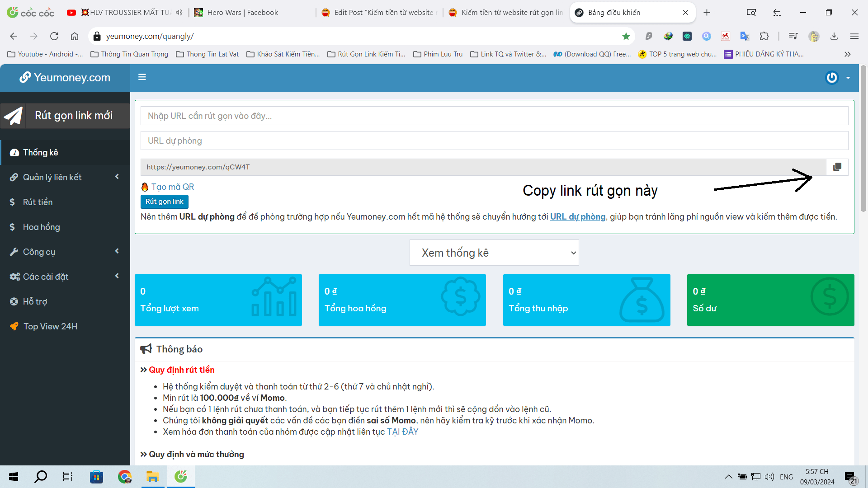The image size is (868, 488).
Task: Open the Cốc Cốc media list toolbar icon
Action: [x=793, y=36]
